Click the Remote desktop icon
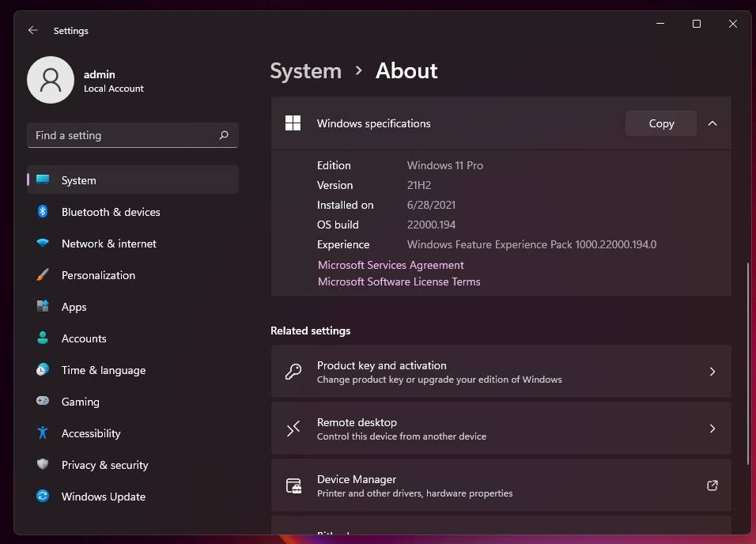 [293, 429]
